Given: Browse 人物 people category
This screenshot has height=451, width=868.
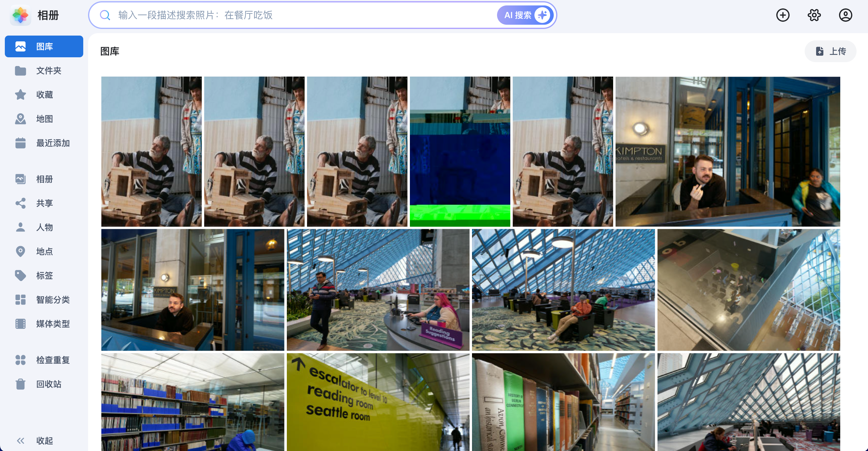Looking at the screenshot, I should [44, 227].
